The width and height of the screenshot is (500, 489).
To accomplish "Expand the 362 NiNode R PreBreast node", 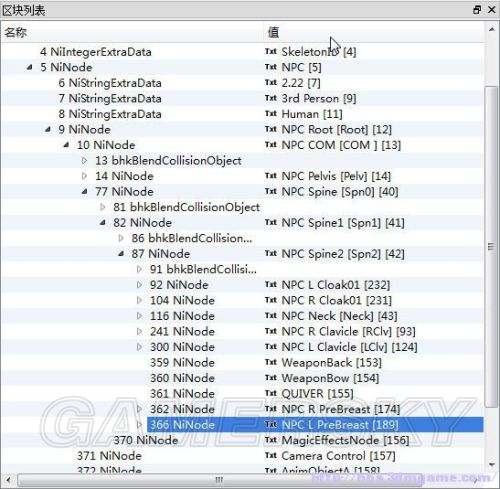I will point(139,409).
